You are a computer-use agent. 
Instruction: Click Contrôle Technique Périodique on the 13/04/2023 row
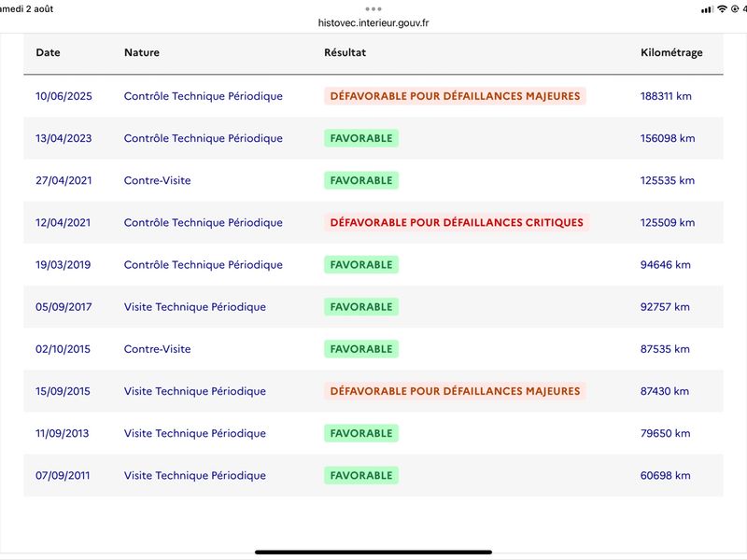click(204, 138)
